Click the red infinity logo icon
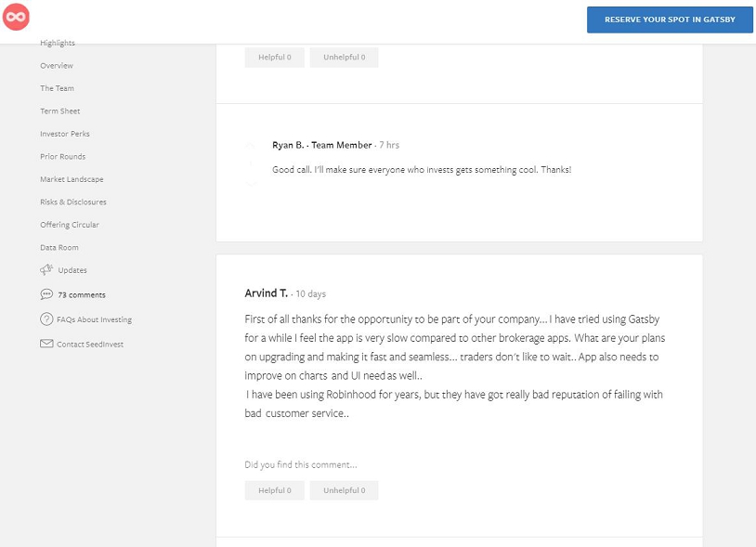Viewport: 756px width, 547px height. [16, 16]
